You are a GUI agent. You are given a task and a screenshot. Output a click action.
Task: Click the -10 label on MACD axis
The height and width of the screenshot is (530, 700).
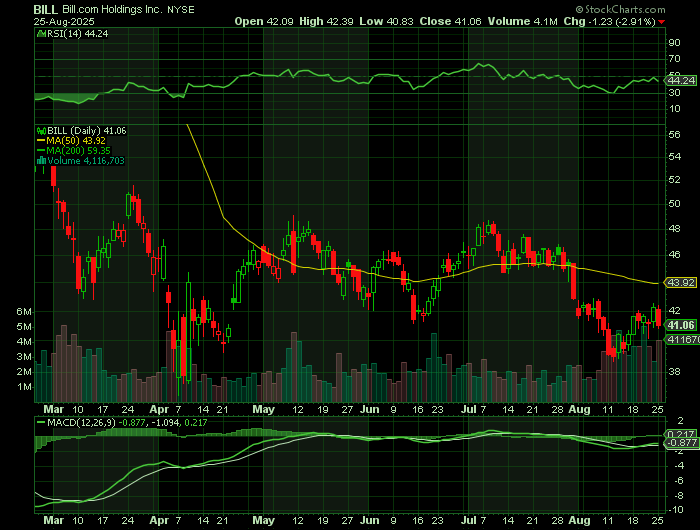coord(676,510)
